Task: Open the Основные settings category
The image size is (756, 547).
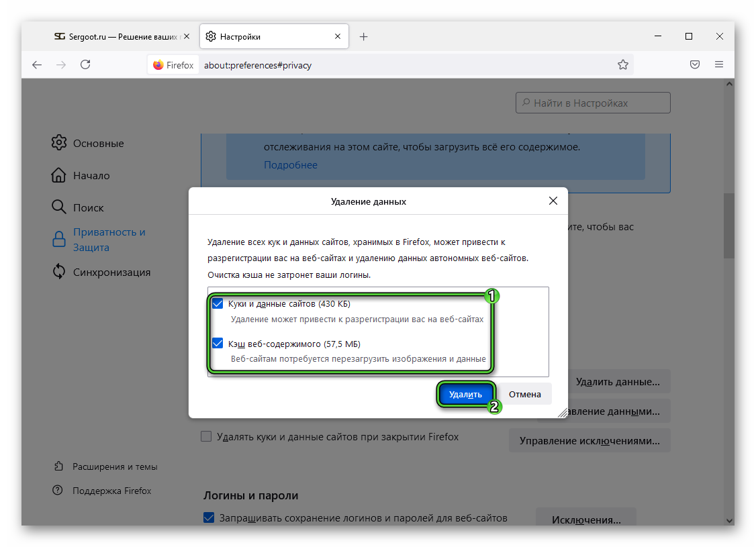Action: 98,143
